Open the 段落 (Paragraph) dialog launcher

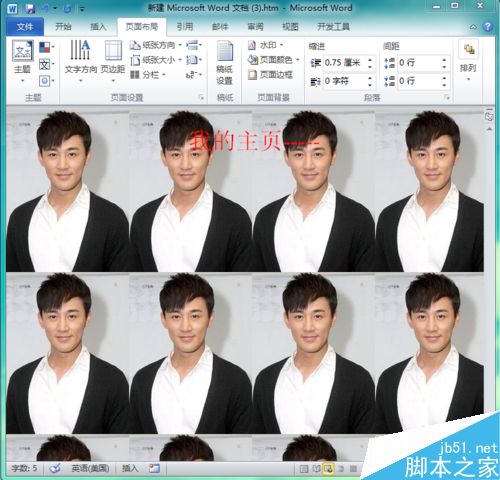click(447, 97)
